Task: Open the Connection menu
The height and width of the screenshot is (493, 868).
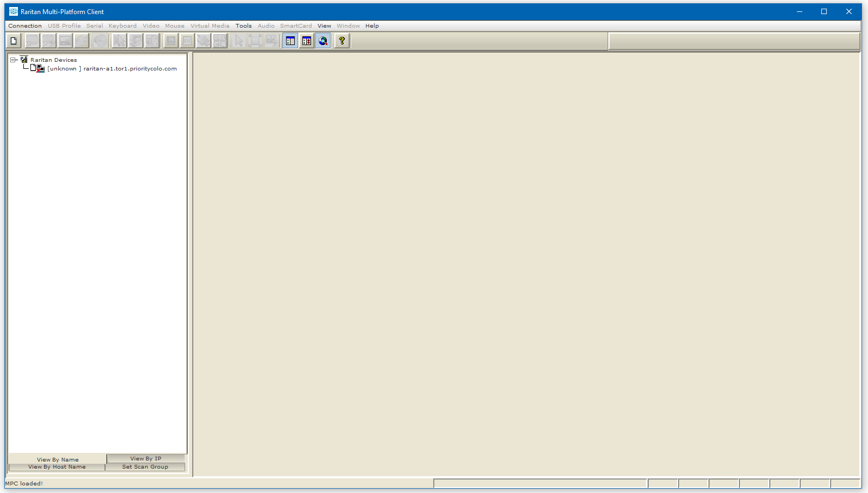Action: click(25, 26)
